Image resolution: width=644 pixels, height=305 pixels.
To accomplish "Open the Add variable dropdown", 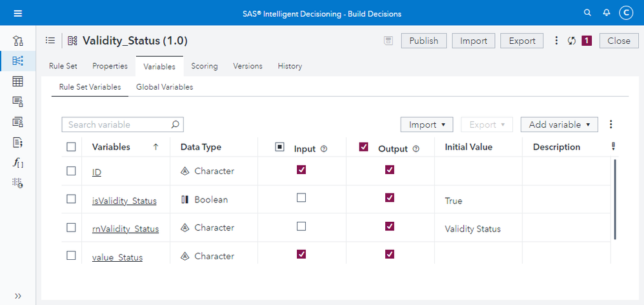I will click(559, 124).
